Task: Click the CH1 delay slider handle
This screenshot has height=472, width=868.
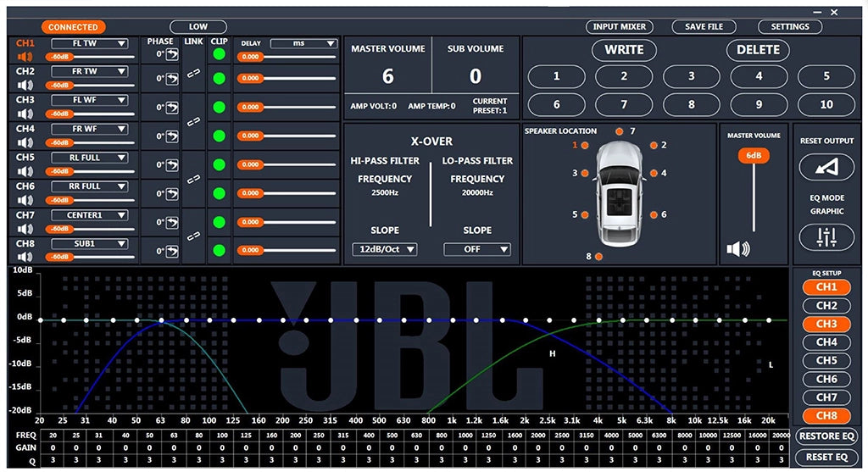Action: point(250,57)
